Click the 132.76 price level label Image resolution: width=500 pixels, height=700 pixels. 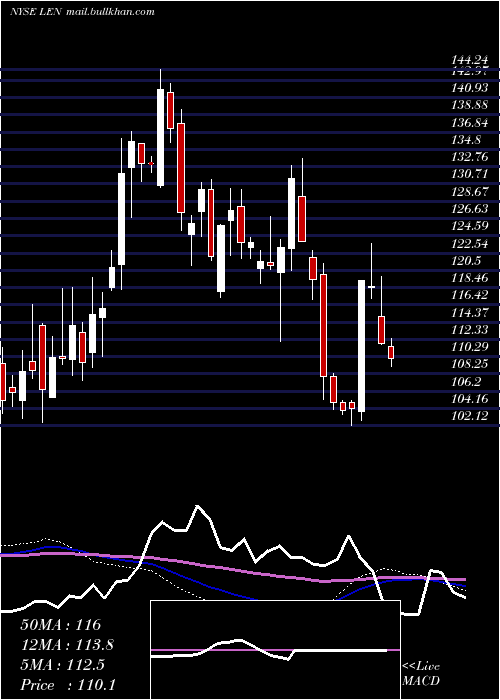pyautogui.click(x=469, y=157)
